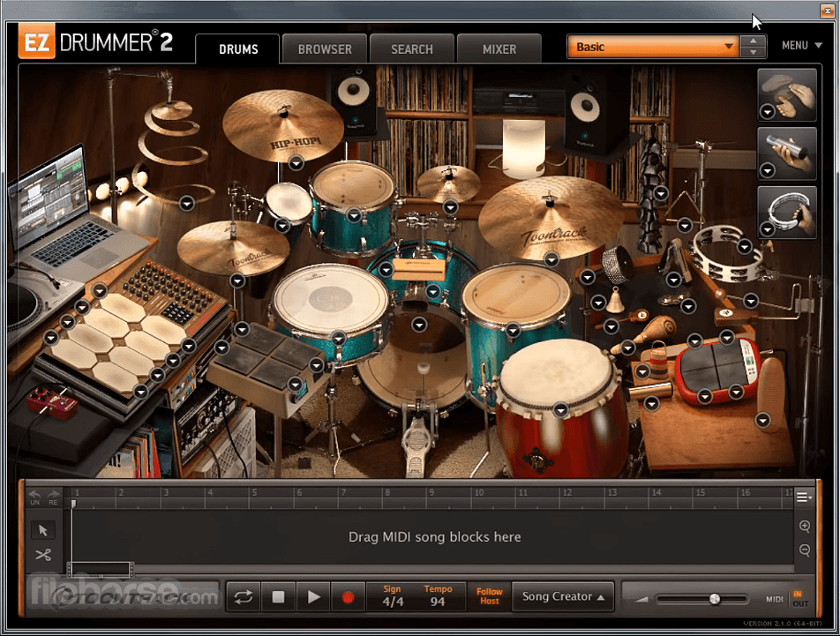Screen dimensions: 840x636
Task: Open teal floor tom instrument menu arrow
Action: point(514,330)
